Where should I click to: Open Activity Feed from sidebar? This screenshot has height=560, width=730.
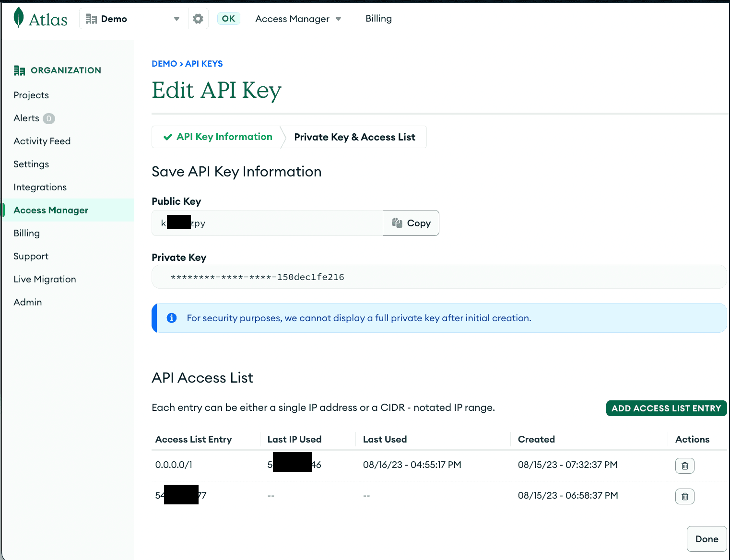coord(42,141)
